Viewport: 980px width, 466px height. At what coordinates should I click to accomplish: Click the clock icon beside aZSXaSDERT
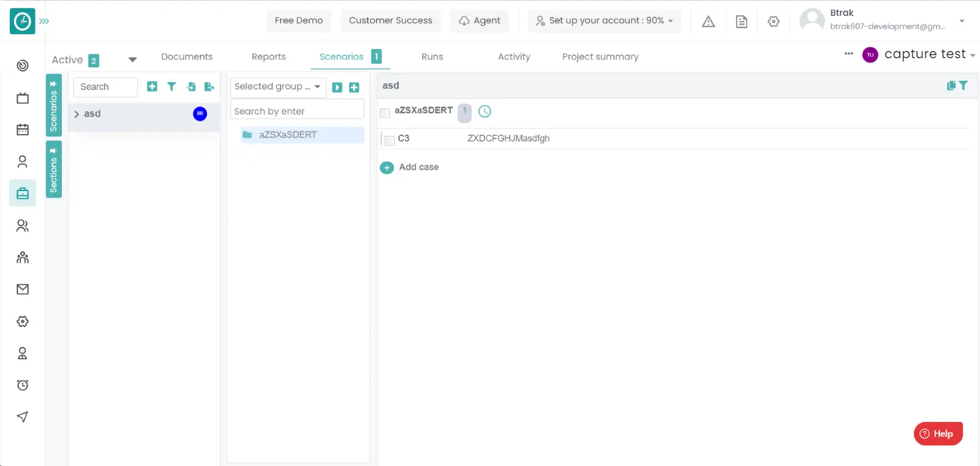click(484, 111)
